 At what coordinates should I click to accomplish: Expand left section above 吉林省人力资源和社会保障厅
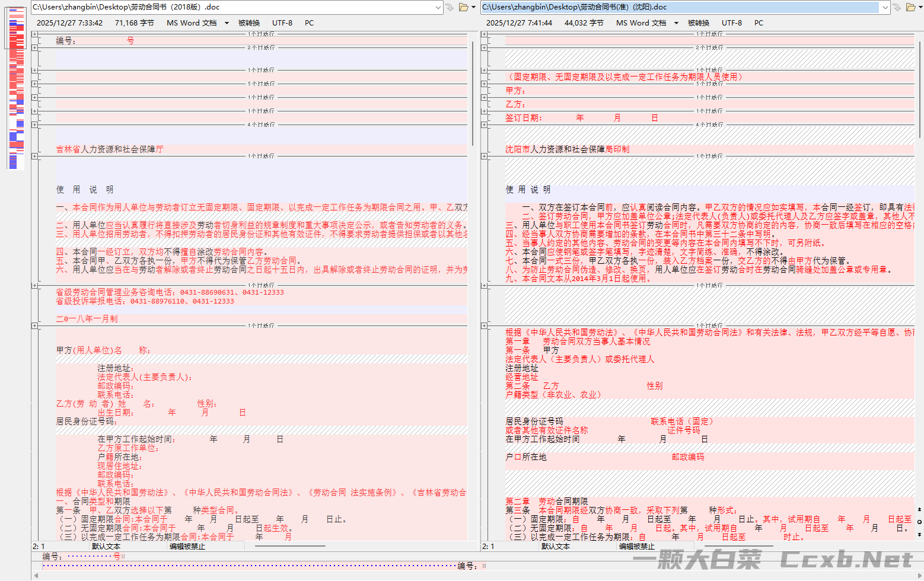[x=34, y=124]
